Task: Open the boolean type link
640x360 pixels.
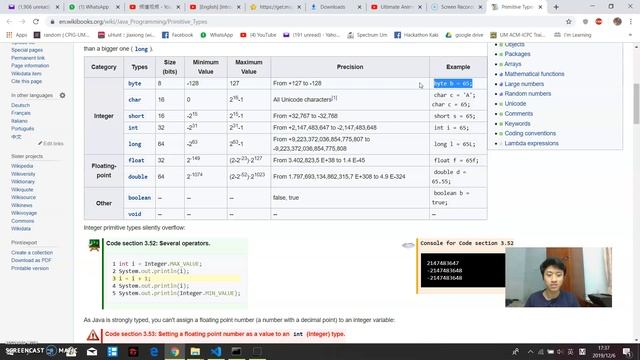Action: coord(139,198)
